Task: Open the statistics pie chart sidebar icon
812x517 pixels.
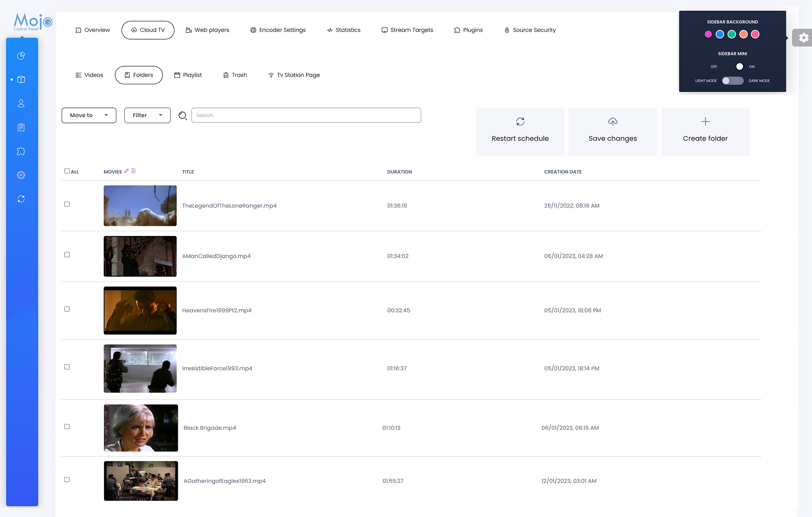Action: [x=21, y=55]
